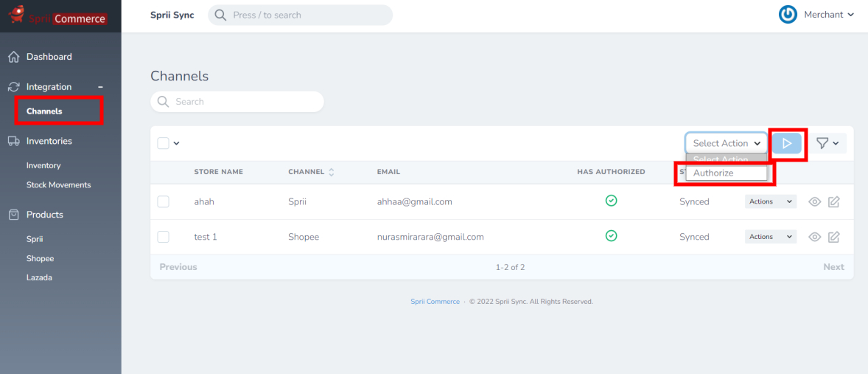Click the filter funnel icon
This screenshot has height=374, width=868.
click(x=822, y=144)
